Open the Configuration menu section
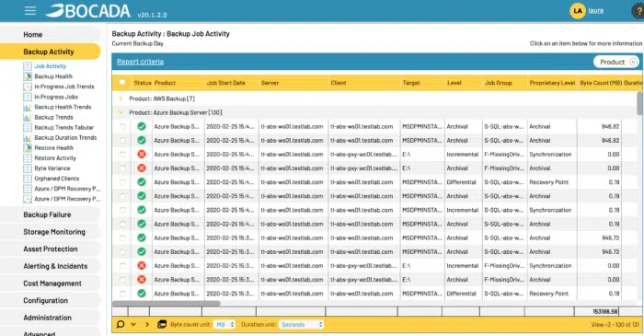This screenshot has height=336, width=644. click(51, 301)
